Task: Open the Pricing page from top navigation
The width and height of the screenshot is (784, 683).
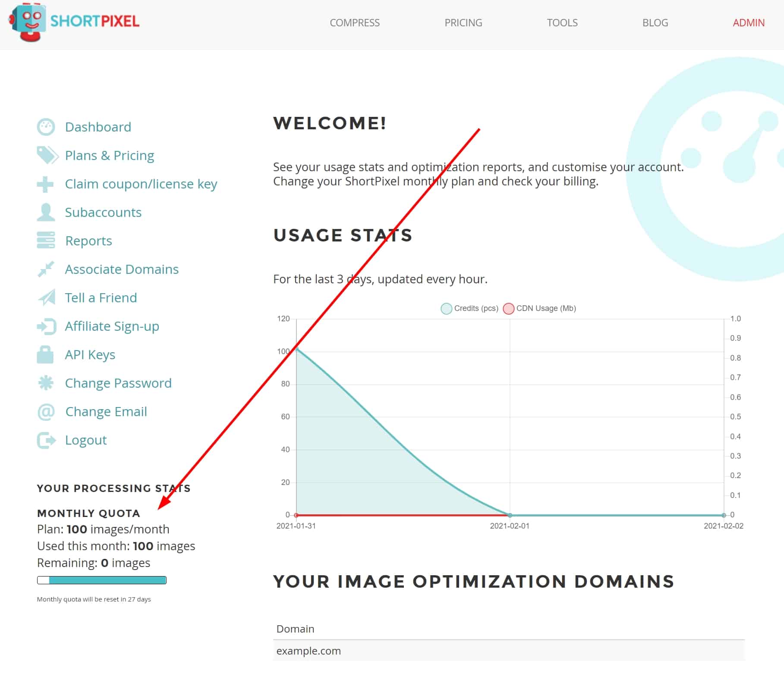Action: point(463,23)
